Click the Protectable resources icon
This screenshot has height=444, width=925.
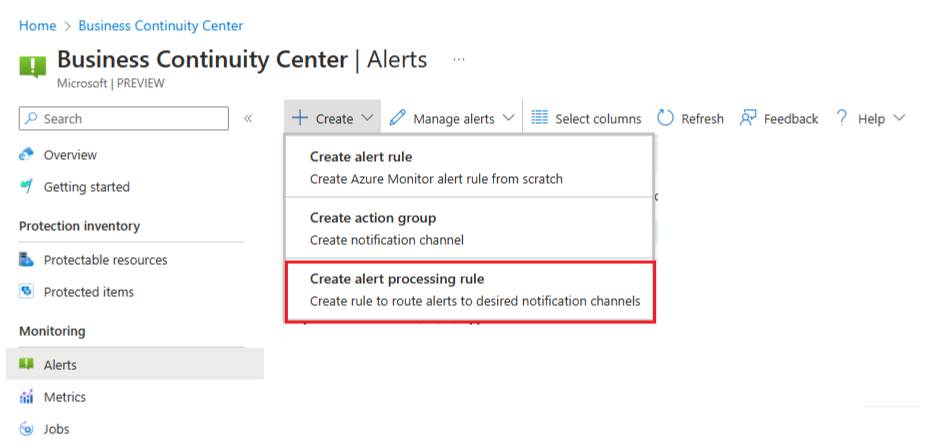(x=27, y=259)
